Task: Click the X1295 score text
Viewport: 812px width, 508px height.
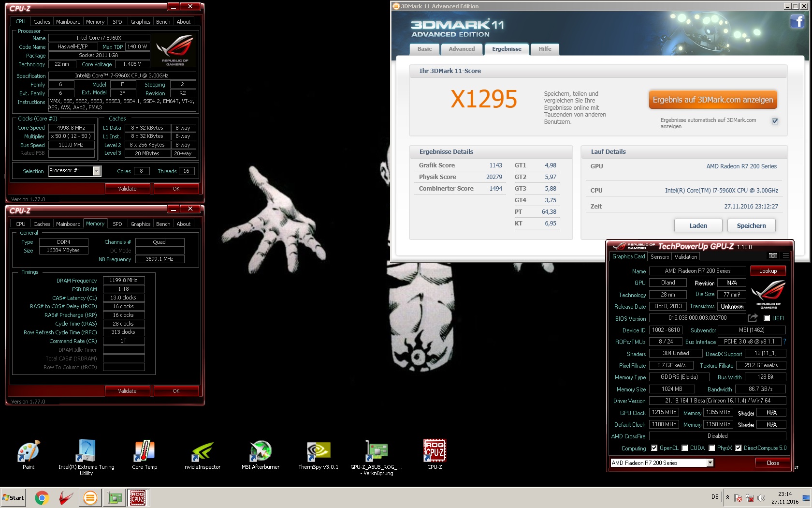Action: [x=484, y=99]
